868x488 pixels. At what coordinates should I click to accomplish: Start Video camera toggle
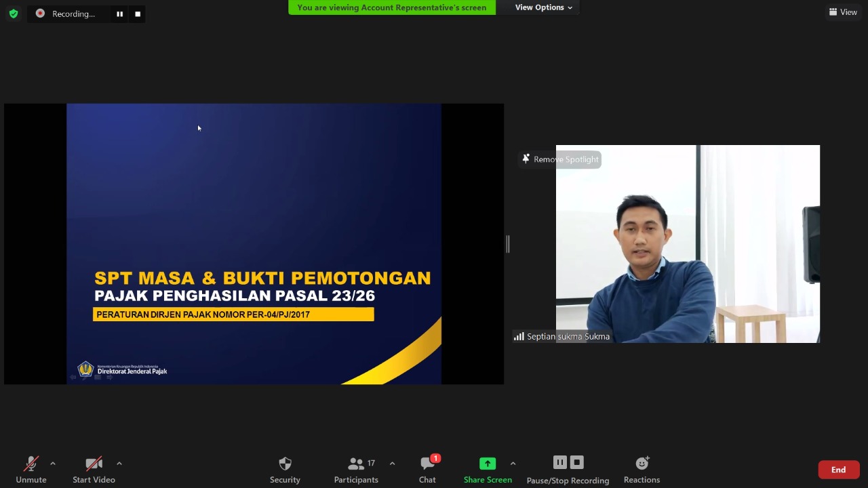pos(94,469)
